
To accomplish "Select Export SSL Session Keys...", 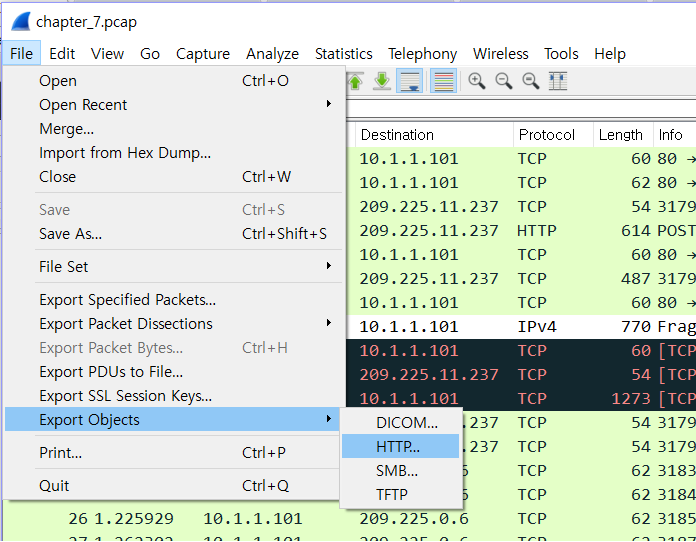I will pos(175,396).
